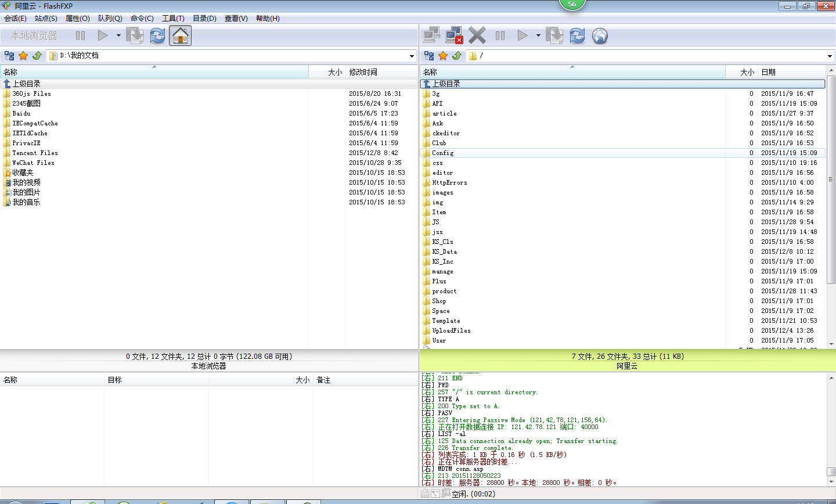Go up a folder via local green arrow
The image size is (836, 504).
coord(37,56)
